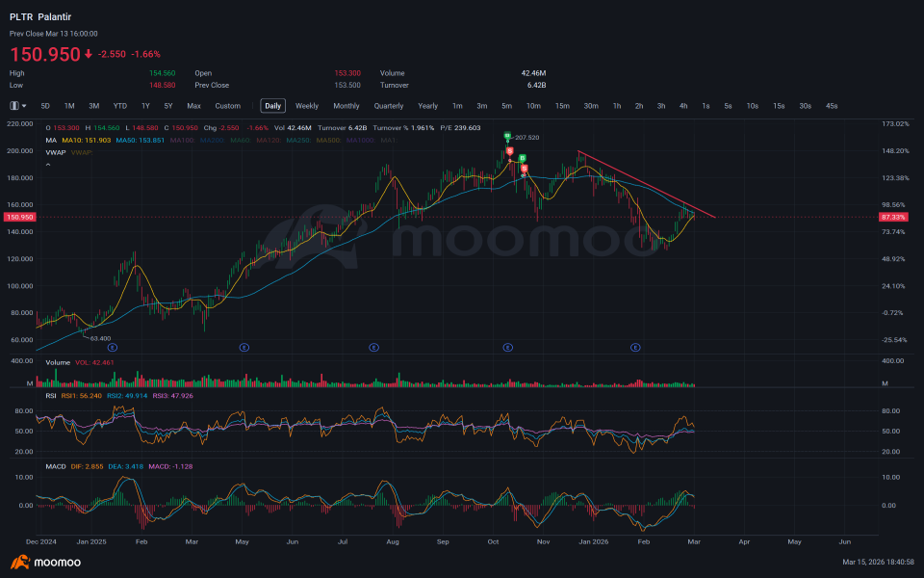Enable the dimmed MA60 line

[241, 141]
